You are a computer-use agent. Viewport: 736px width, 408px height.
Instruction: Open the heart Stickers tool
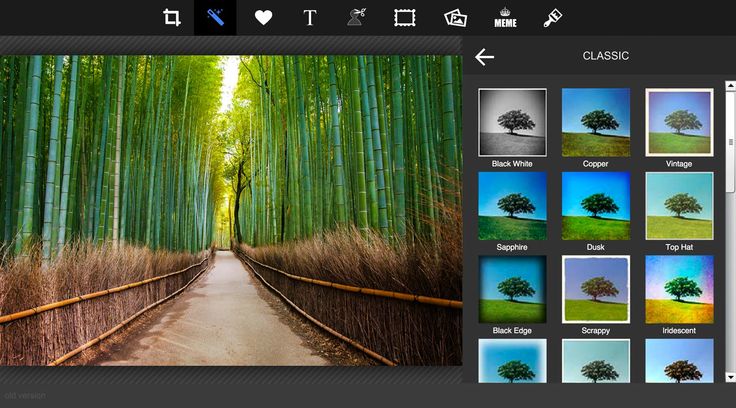[263, 18]
